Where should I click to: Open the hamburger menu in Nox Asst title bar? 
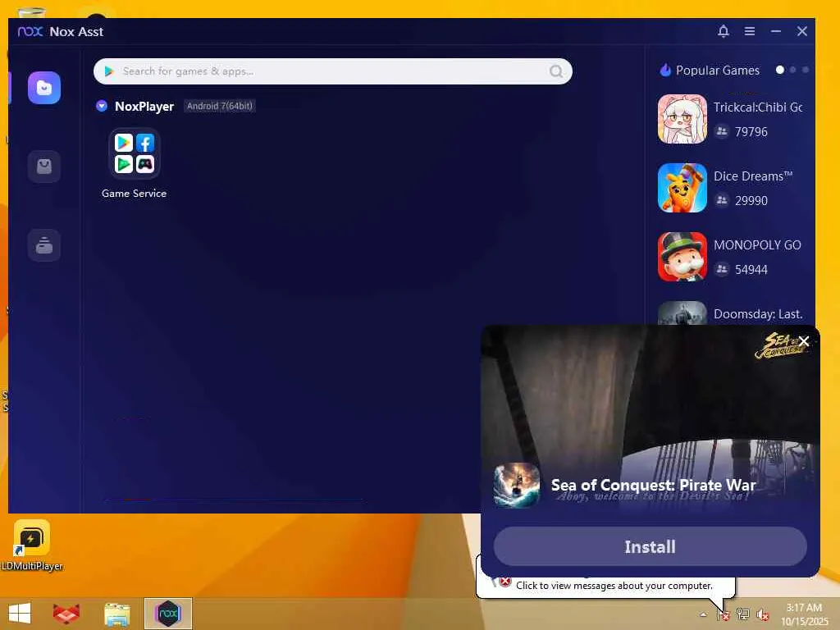point(750,31)
